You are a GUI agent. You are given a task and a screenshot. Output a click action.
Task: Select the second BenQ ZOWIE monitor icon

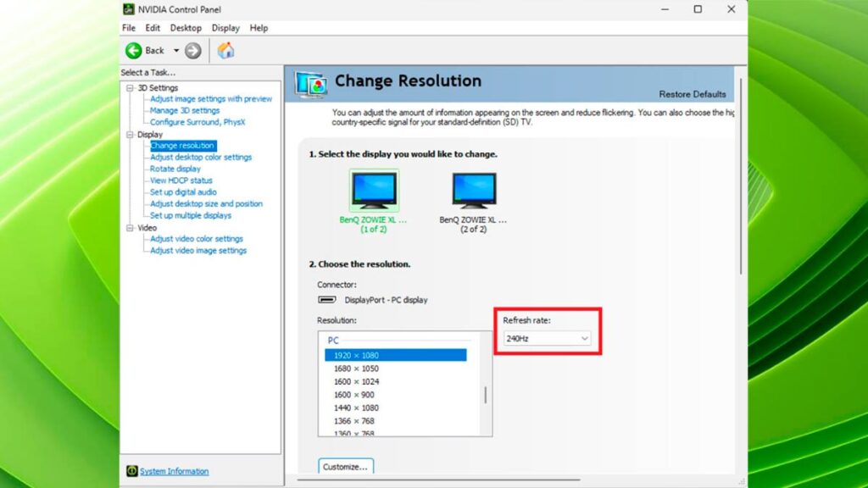[x=474, y=191]
